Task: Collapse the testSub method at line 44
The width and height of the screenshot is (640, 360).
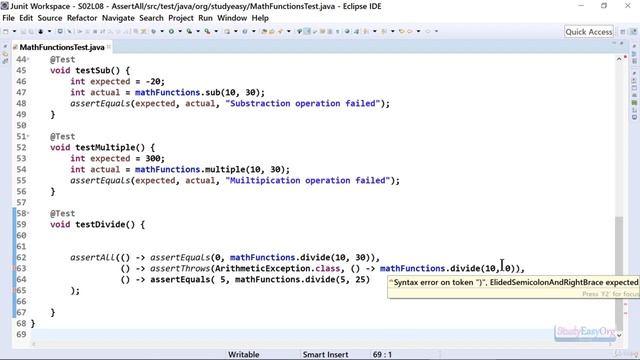Action: (x=28, y=60)
